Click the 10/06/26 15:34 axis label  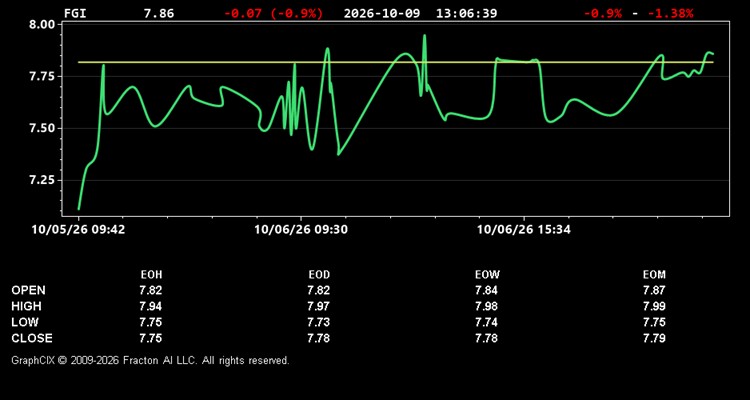[x=524, y=230]
